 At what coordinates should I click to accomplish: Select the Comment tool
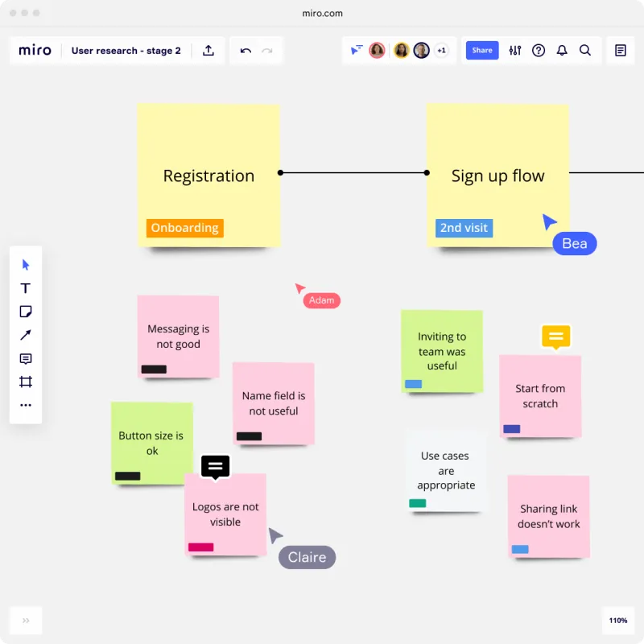point(26,358)
